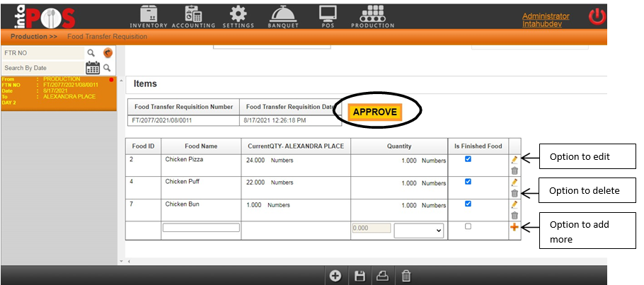Click the print icon in bottom bar
This screenshot has width=644, height=285.
pos(382,277)
